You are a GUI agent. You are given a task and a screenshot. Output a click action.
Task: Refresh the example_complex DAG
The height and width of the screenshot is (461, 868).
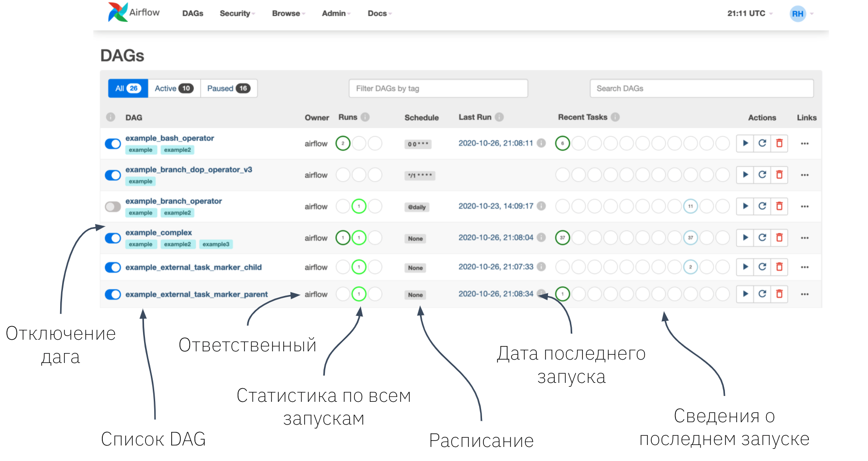762,238
